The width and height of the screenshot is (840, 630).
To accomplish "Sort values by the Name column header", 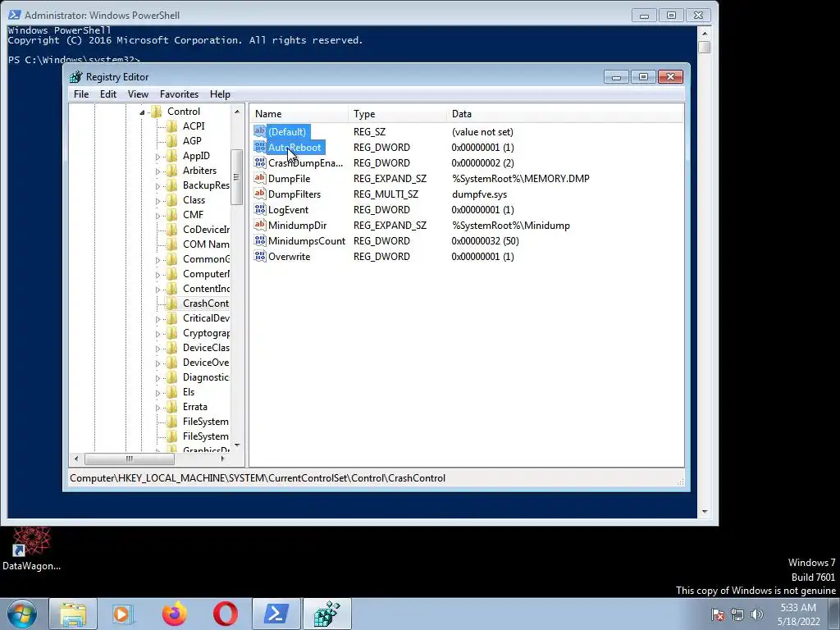I will (x=299, y=113).
